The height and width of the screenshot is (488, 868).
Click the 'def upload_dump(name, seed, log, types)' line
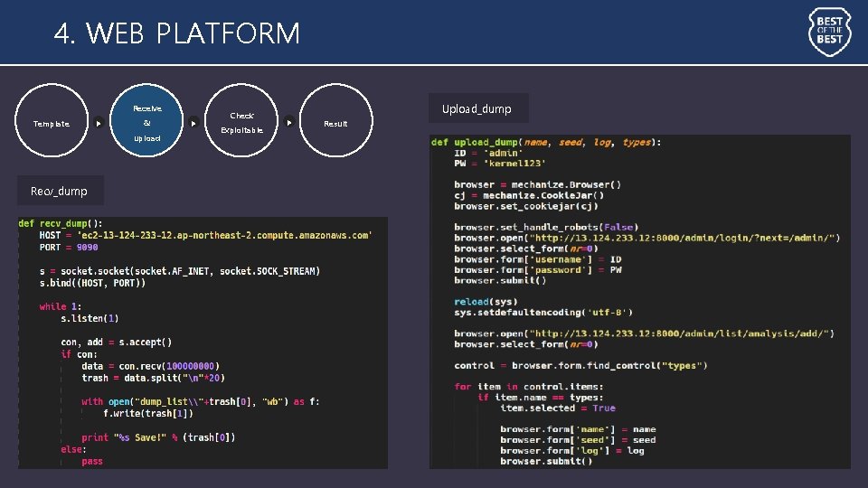pos(546,142)
